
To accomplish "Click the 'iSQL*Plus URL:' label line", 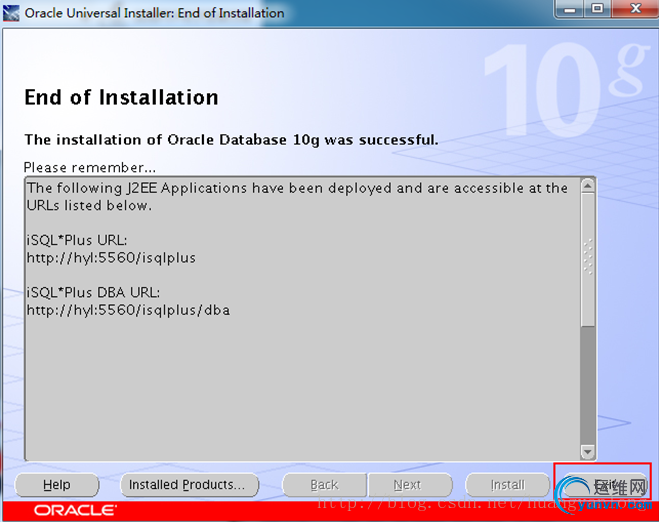I will (x=77, y=240).
